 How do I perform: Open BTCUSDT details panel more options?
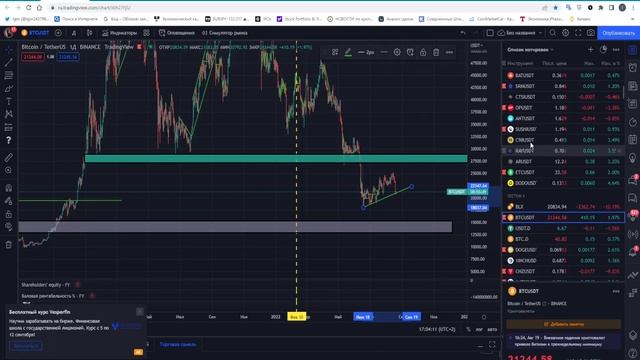point(616,291)
